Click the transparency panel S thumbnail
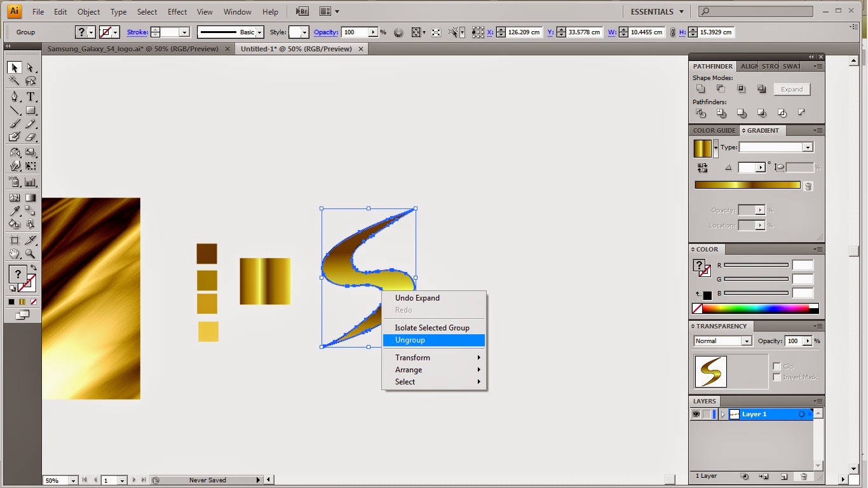Image resolution: width=868 pixels, height=488 pixels. [x=711, y=372]
